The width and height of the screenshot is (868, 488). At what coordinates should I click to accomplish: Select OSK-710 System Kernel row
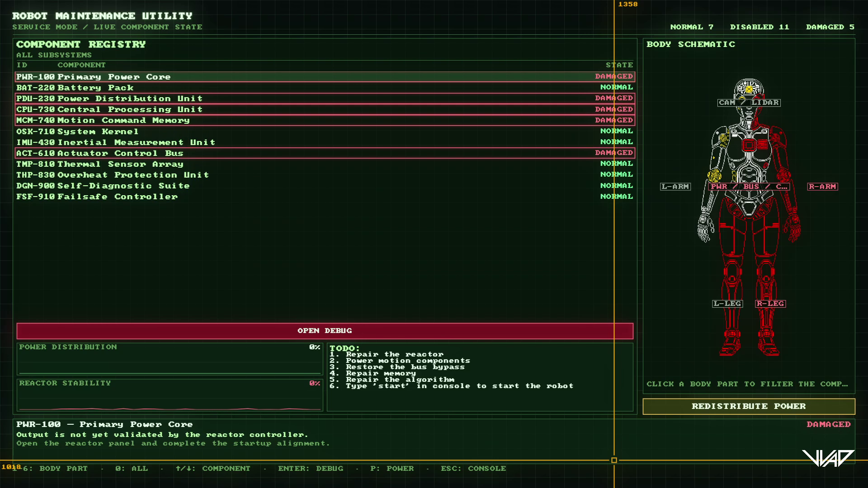tap(325, 131)
